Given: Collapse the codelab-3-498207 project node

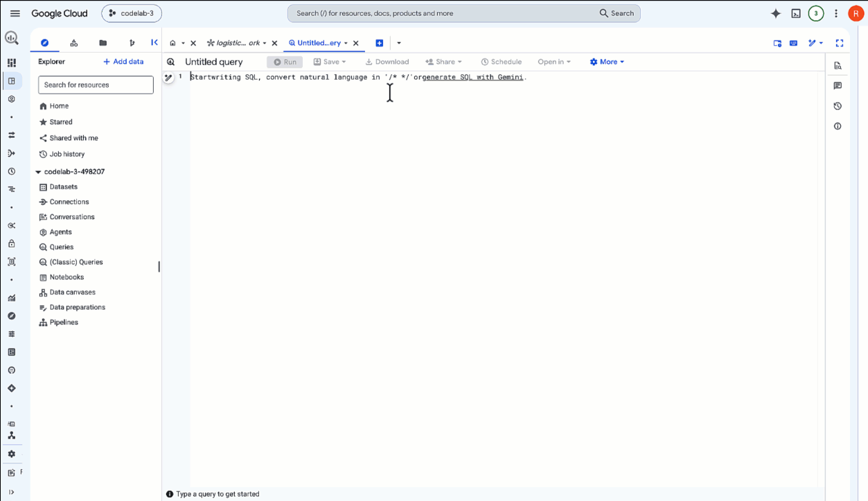Looking at the screenshot, I should tap(38, 172).
